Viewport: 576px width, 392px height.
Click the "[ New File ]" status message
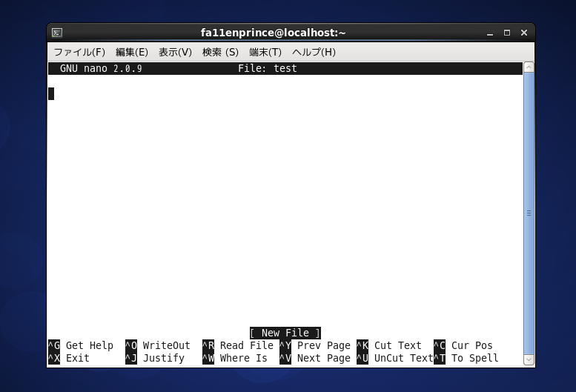(285, 333)
